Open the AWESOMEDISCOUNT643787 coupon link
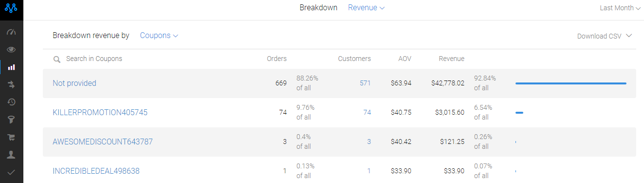644x183 pixels. click(x=103, y=142)
